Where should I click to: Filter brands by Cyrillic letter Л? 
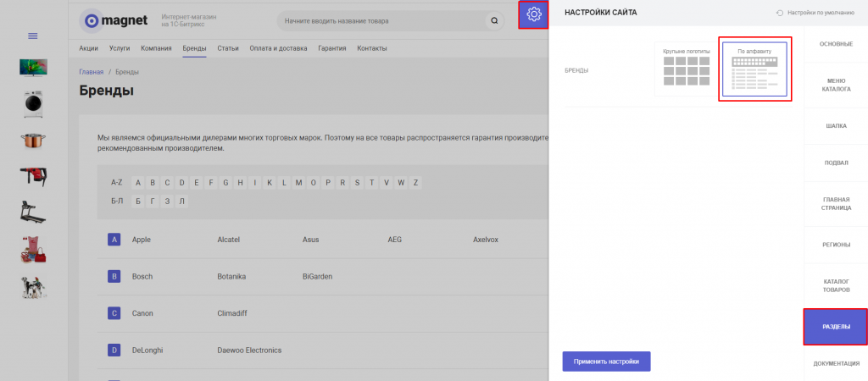point(181,202)
